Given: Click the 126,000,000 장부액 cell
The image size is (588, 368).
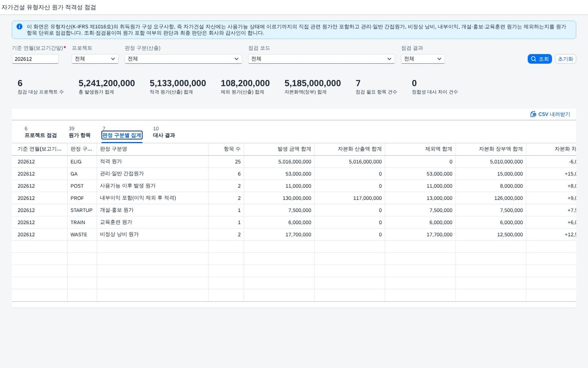Looking at the screenshot, I should 491,198.
